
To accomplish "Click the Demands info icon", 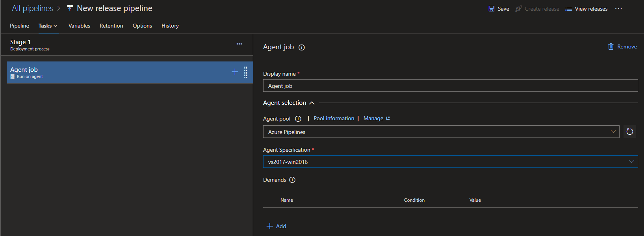I will [x=292, y=180].
